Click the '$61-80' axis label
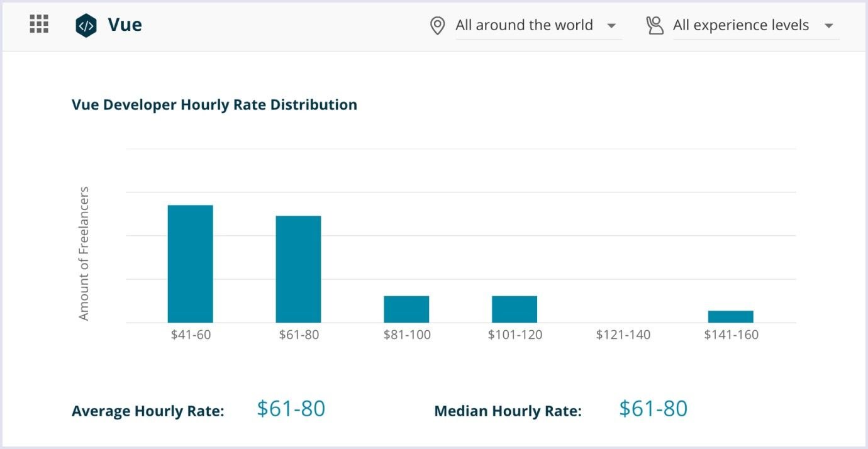Image resolution: width=868 pixels, height=449 pixels. (x=299, y=335)
